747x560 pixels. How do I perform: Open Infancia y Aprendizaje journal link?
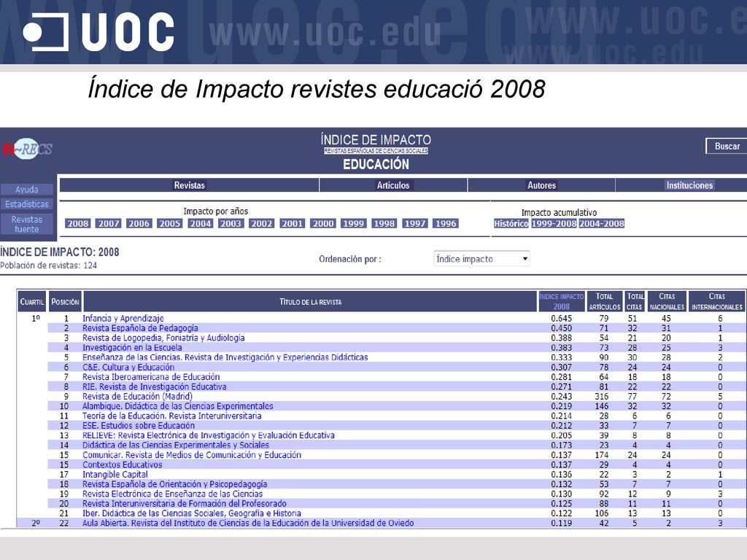123,318
